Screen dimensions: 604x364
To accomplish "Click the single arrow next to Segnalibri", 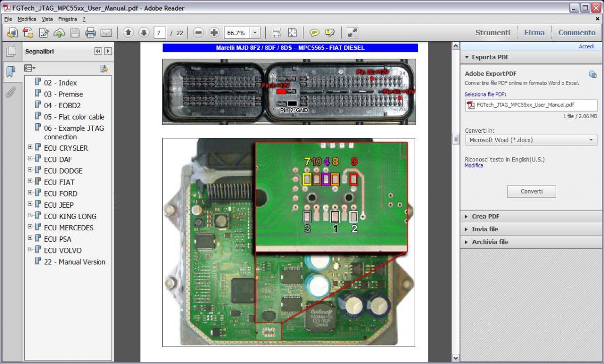I will (108, 51).
